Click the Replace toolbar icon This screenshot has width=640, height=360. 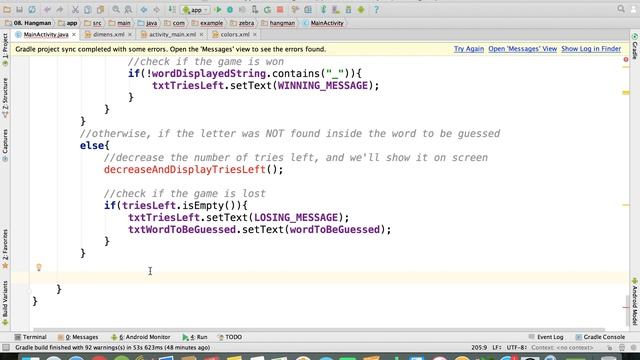tap(128, 9)
